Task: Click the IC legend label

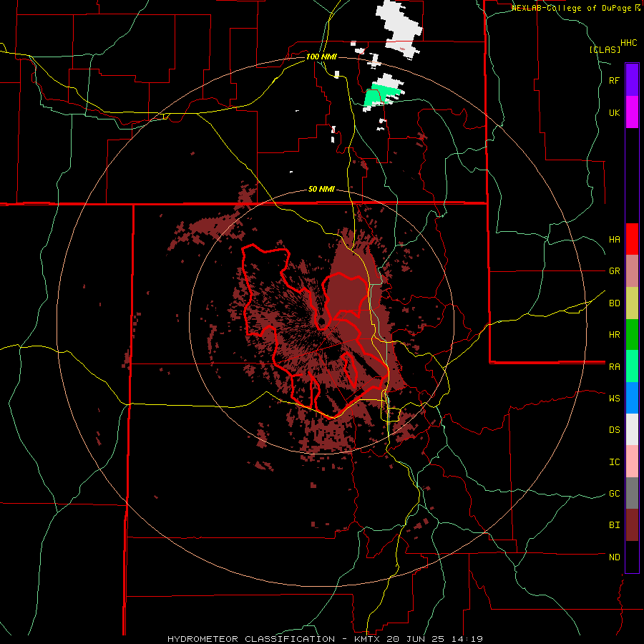Action: [x=614, y=462]
